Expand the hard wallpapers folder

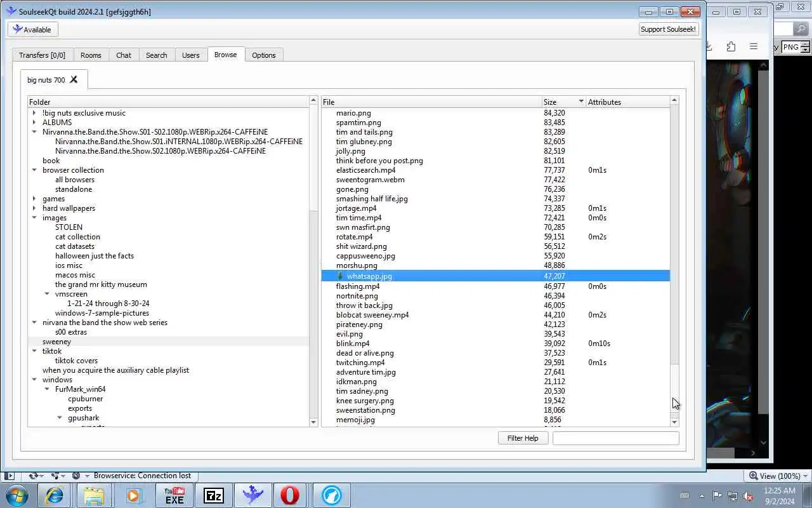pos(34,208)
